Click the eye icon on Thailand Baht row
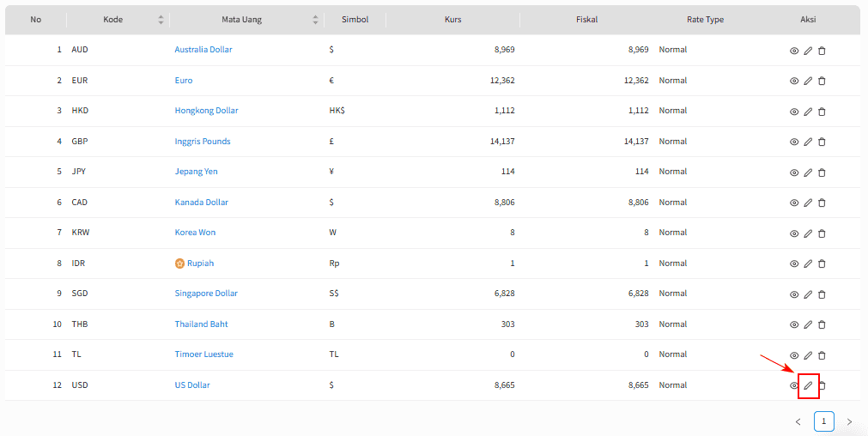This screenshot has height=436, width=868. 794,324
